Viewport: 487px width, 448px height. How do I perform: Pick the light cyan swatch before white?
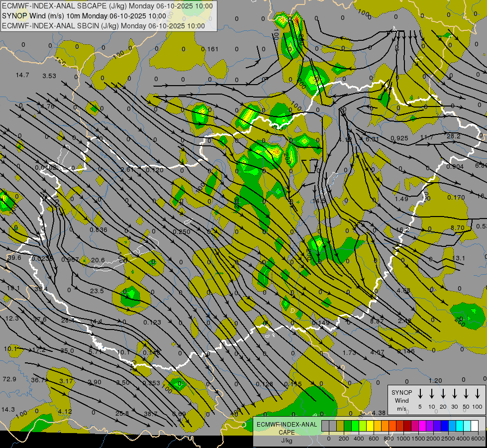point(467,426)
